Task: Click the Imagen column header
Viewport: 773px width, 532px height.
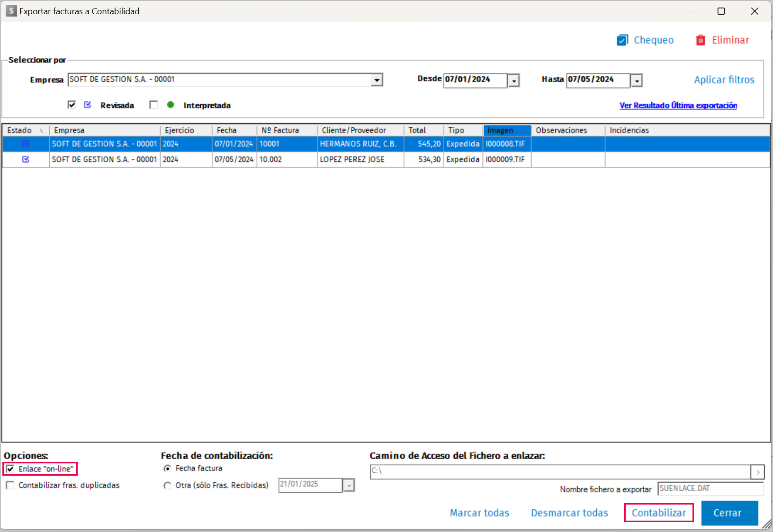Action: (507, 130)
